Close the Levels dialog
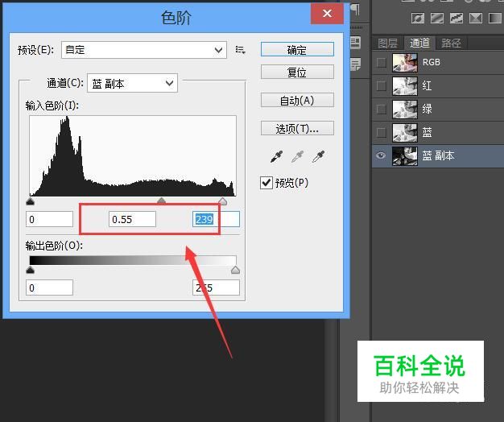 pos(327,14)
